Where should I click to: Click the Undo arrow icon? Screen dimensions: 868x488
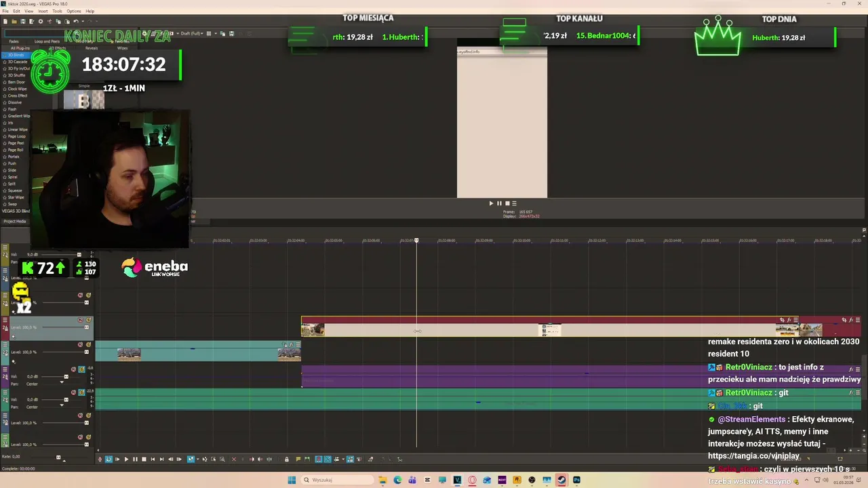[x=75, y=21]
